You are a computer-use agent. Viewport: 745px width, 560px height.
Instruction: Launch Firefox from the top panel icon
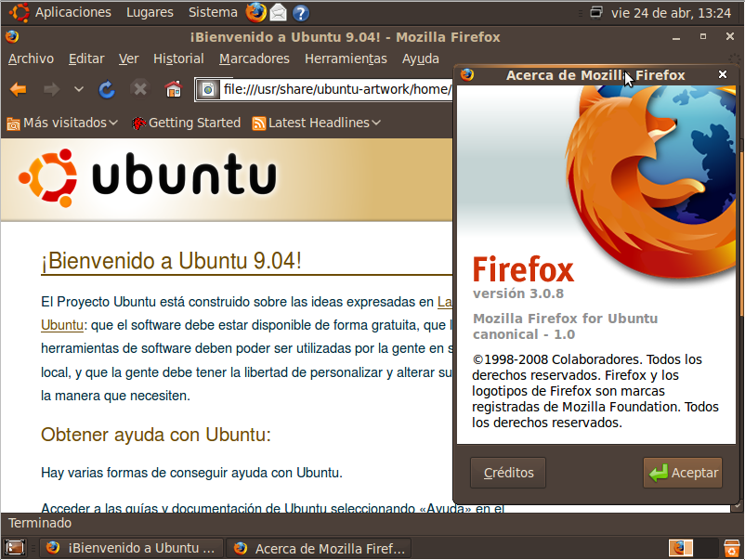[x=255, y=13]
